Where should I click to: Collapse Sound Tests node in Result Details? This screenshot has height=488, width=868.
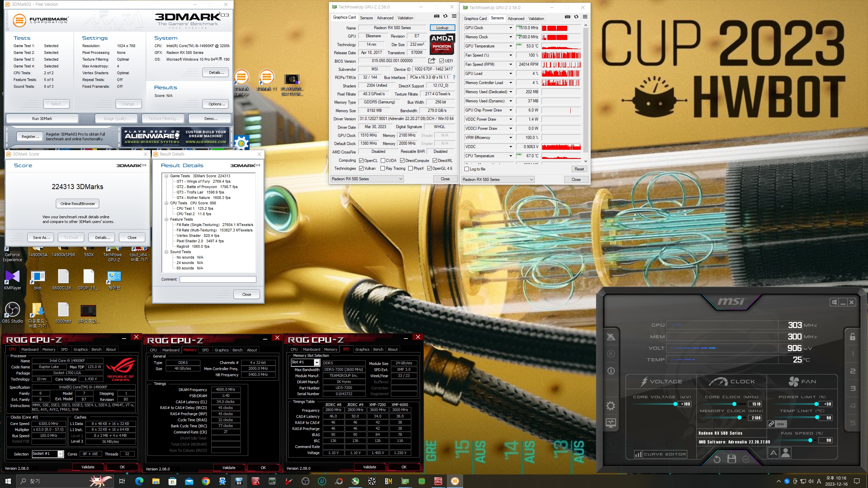click(166, 252)
